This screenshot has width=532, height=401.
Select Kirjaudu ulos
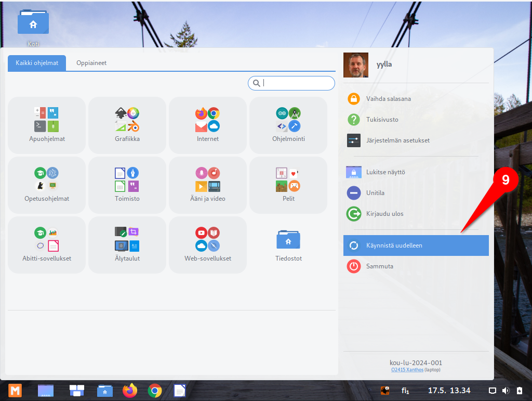point(416,214)
